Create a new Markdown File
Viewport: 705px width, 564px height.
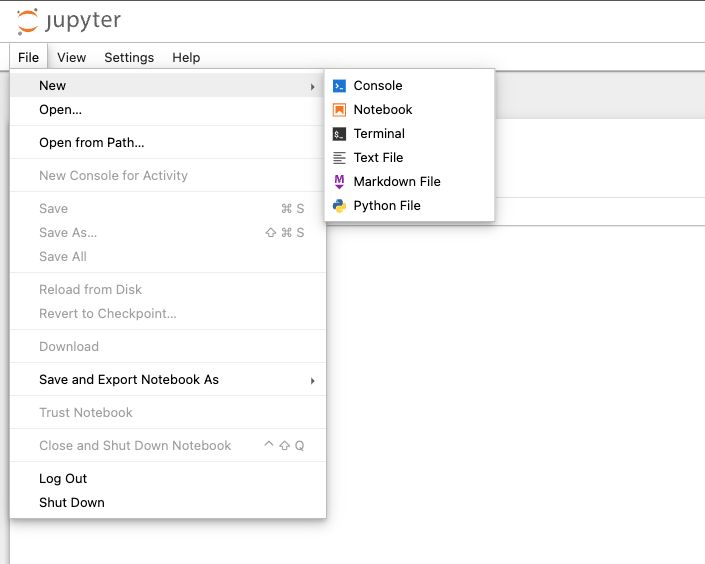[409, 182]
